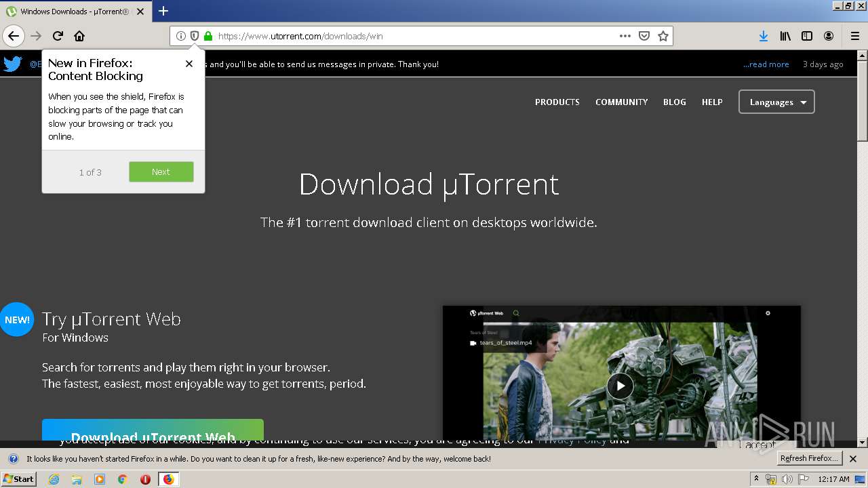Open the HELP menu item
The height and width of the screenshot is (488, 868).
pos(712,102)
